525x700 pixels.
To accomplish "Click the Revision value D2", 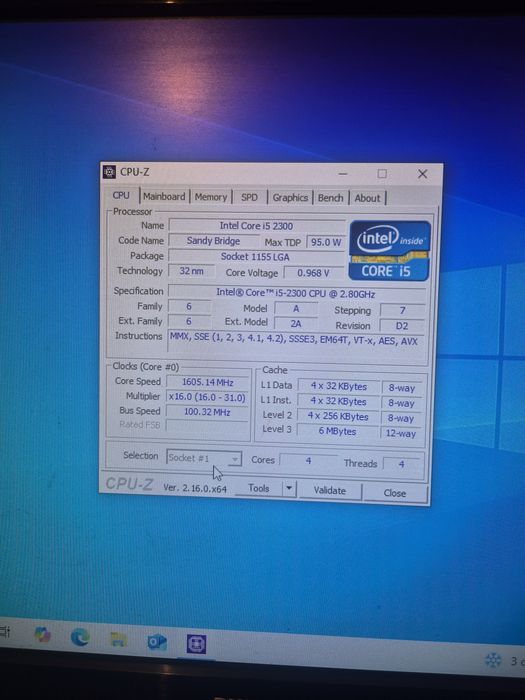I will tap(402, 326).
